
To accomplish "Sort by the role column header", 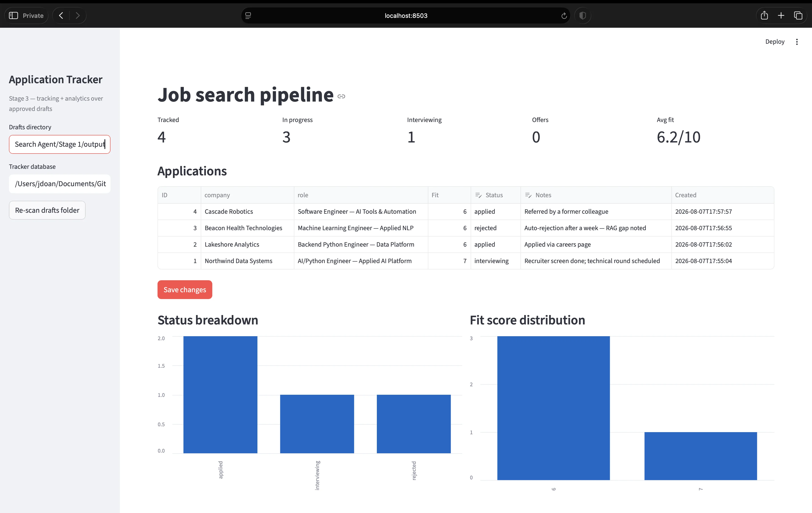I will [x=361, y=195].
